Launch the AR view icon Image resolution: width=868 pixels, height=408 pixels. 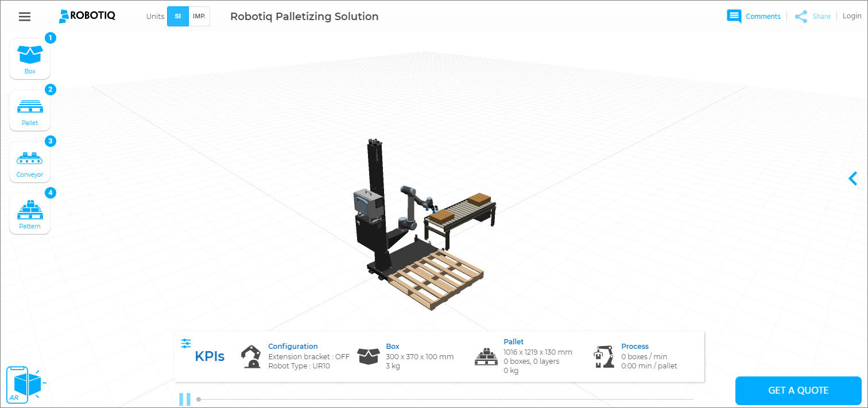[x=23, y=383]
